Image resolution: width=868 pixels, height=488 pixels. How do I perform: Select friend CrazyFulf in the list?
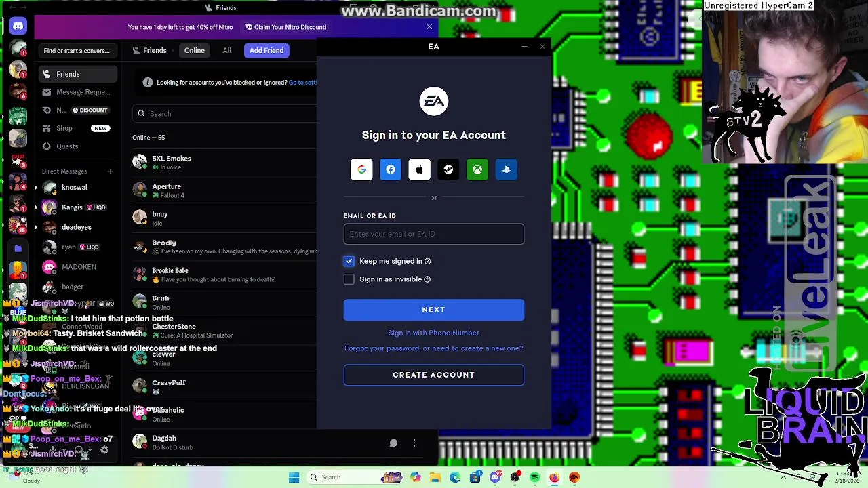[224, 386]
